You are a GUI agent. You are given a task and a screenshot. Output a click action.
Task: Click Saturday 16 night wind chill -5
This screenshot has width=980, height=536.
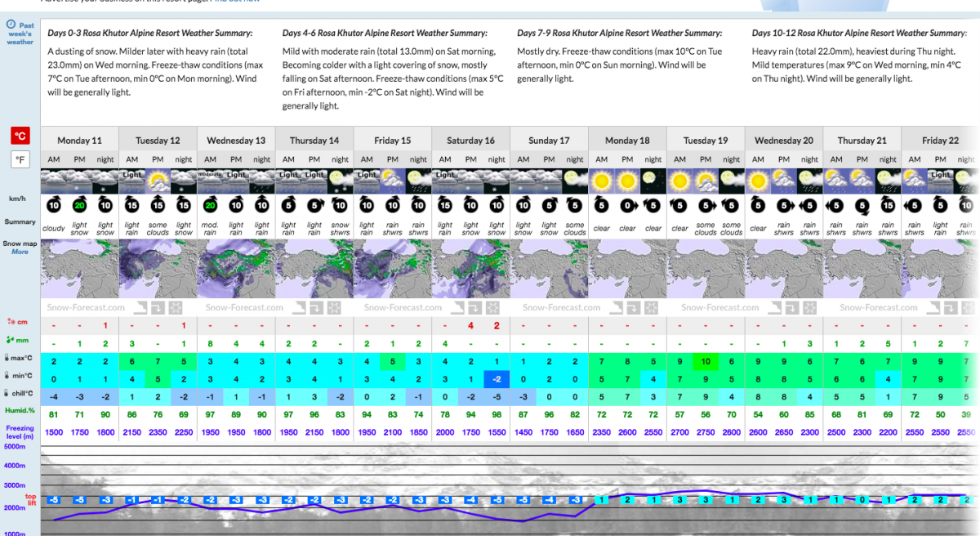pyautogui.click(x=497, y=397)
